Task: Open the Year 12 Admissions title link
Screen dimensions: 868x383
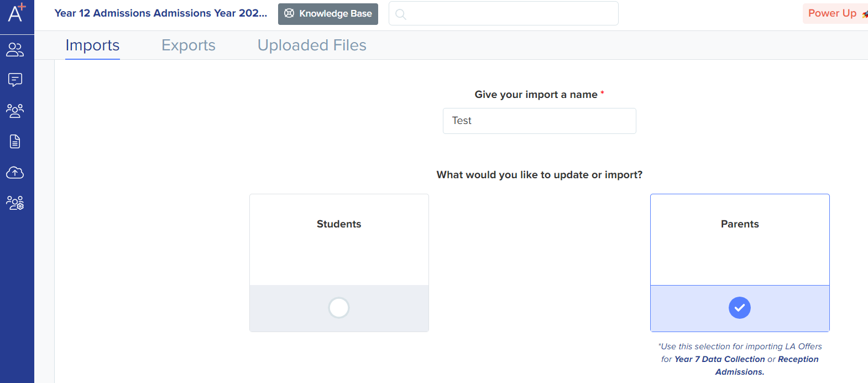Action: [161, 13]
